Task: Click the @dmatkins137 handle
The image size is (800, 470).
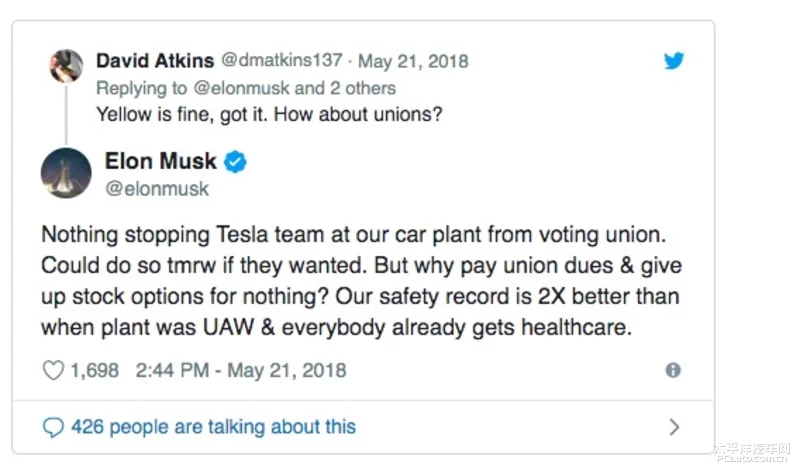Action: click(282, 60)
